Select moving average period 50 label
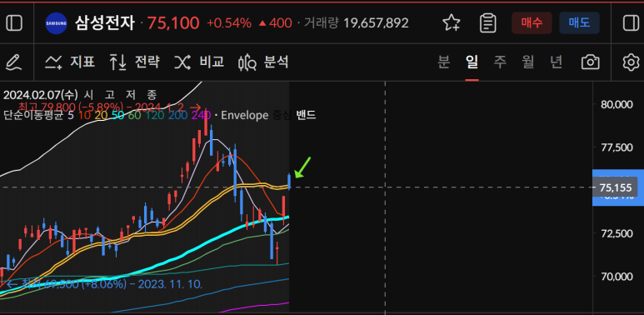This screenshot has height=315, width=644. pos(117,115)
